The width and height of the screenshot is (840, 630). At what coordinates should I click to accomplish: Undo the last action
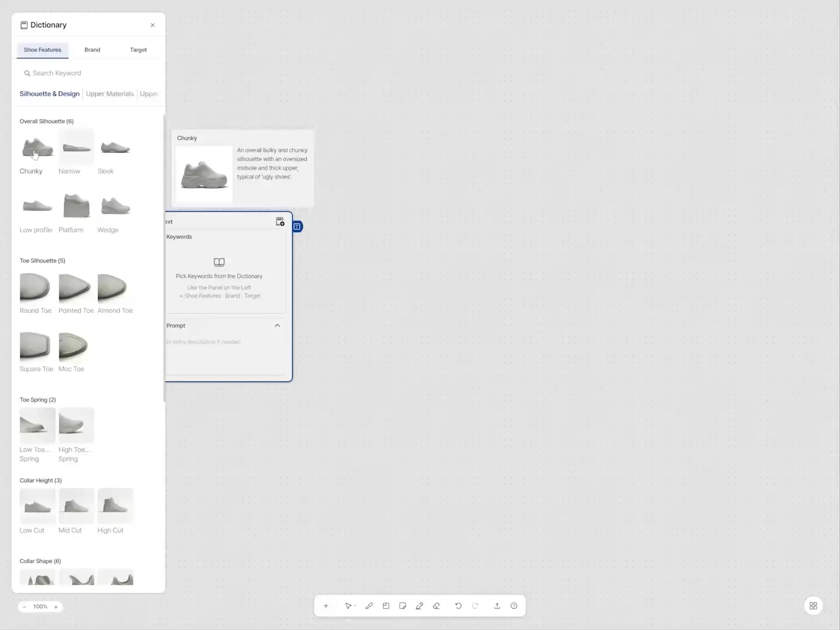[x=459, y=606]
